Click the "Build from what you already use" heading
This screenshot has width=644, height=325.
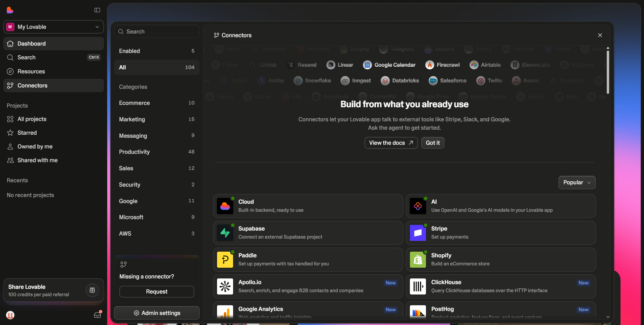coord(405,104)
